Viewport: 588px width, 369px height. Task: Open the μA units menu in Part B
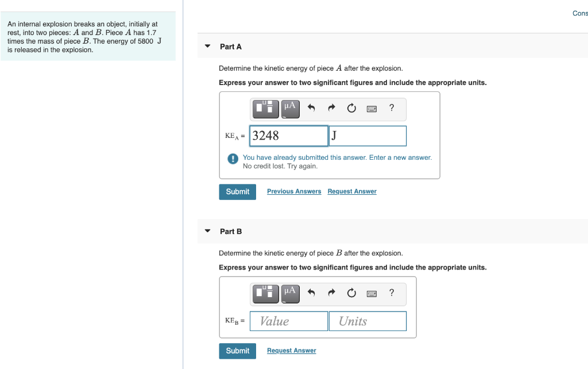[290, 294]
